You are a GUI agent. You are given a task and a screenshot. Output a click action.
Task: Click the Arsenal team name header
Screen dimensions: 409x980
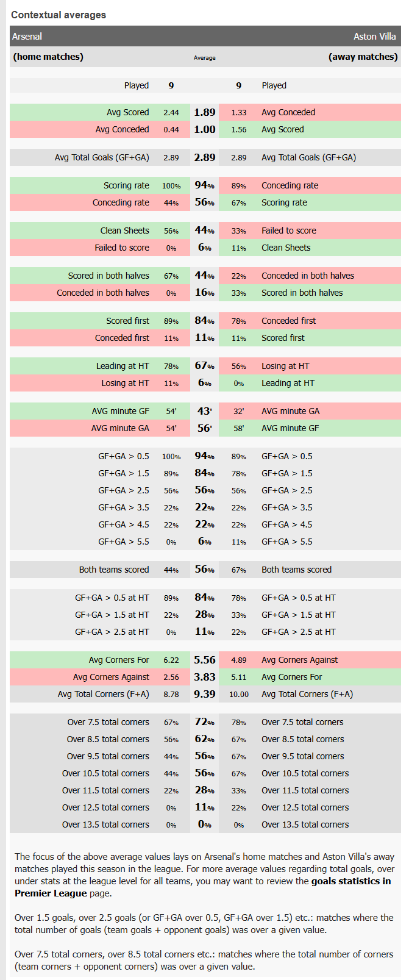click(27, 37)
